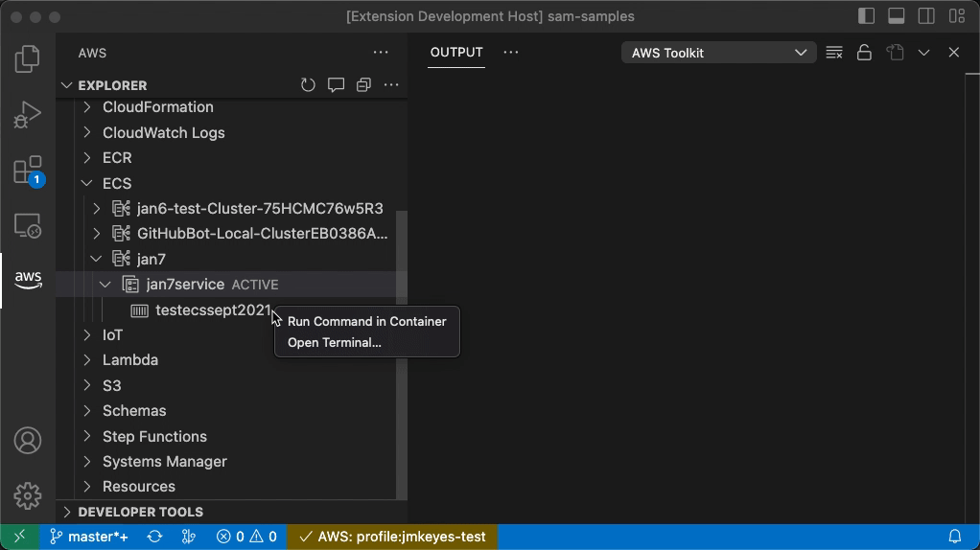Click the ACTIVE status label

point(255,285)
